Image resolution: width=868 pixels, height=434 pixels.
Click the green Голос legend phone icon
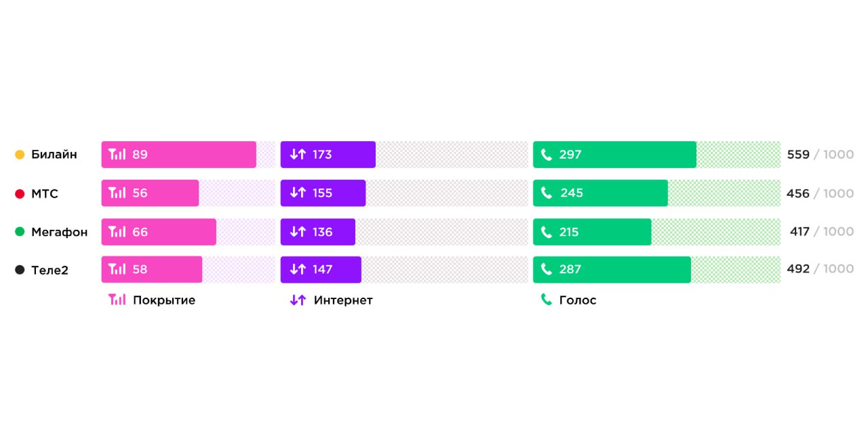[546, 300]
